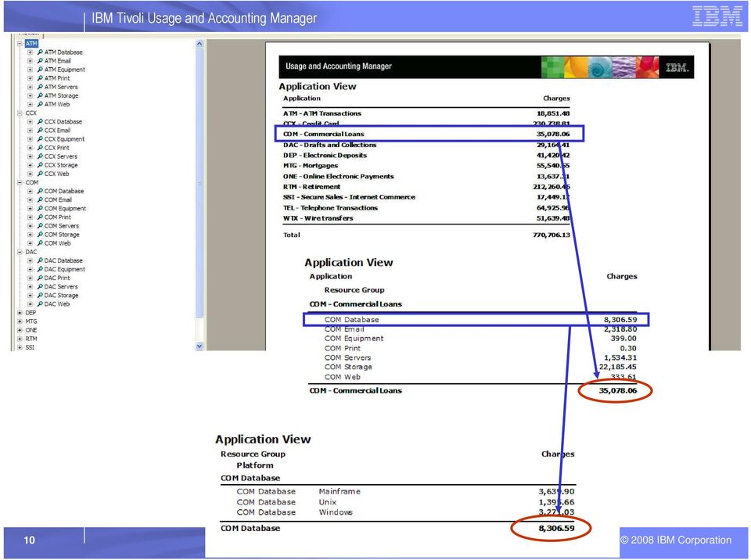Click the magnifier icon for ATM Equipment
Screen dimensions: 751x560
tap(40, 70)
